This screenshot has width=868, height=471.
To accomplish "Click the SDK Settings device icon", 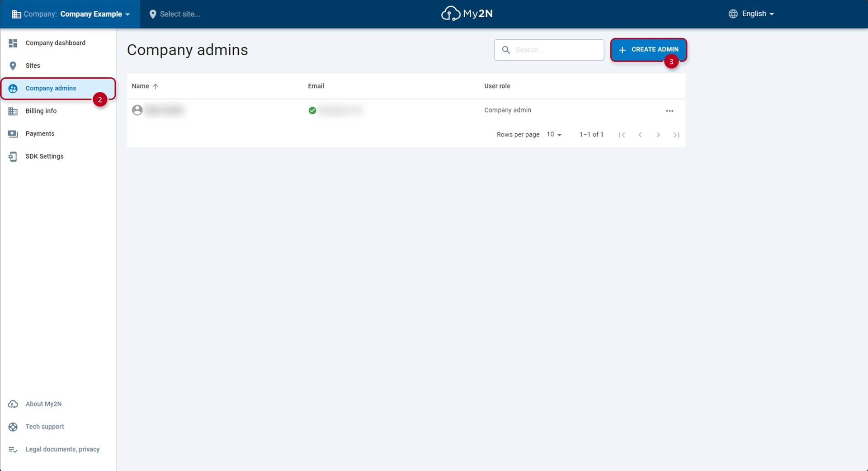I will [13, 156].
